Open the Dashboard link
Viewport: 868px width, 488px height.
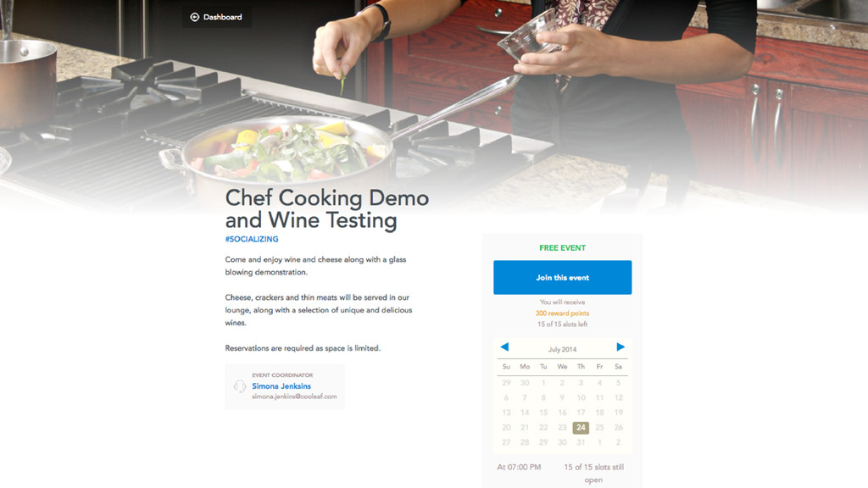click(217, 17)
